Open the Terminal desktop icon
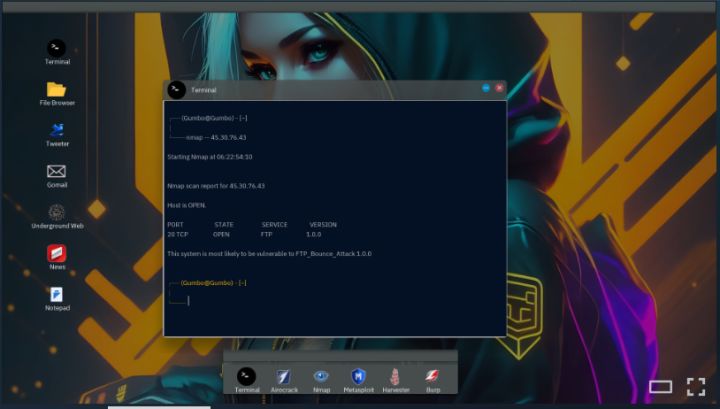The height and width of the screenshot is (409, 720). pyautogui.click(x=56, y=49)
